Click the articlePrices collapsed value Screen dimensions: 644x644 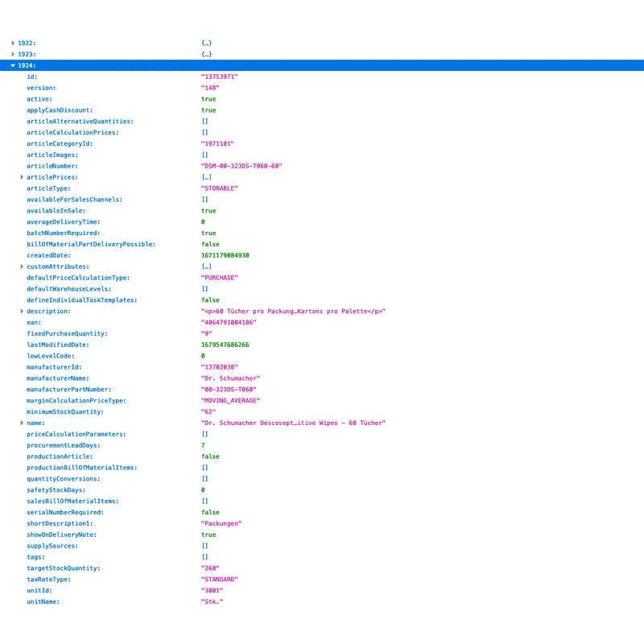207,177
